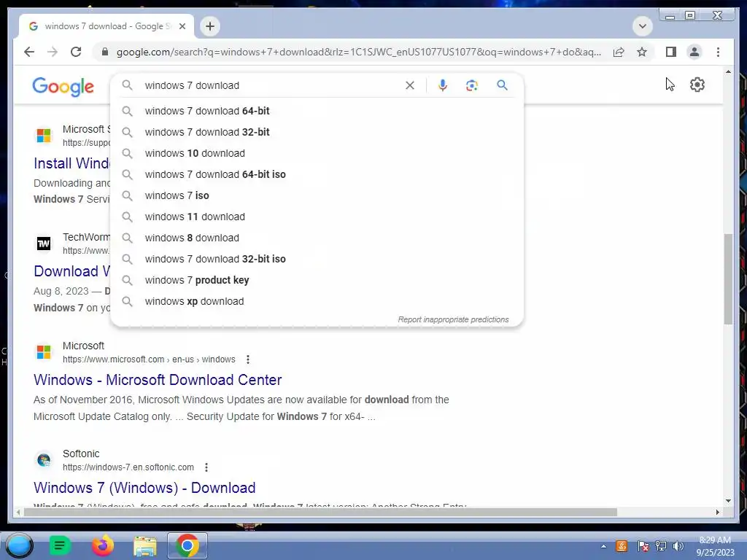Open the green notes app in taskbar
Image resolution: width=747 pixels, height=560 pixels.
point(60,545)
